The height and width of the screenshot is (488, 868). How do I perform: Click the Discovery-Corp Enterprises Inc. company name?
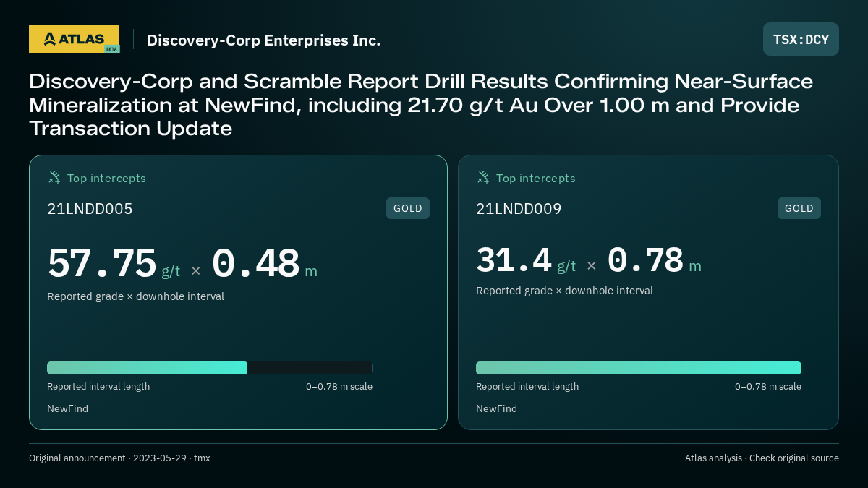263,40
